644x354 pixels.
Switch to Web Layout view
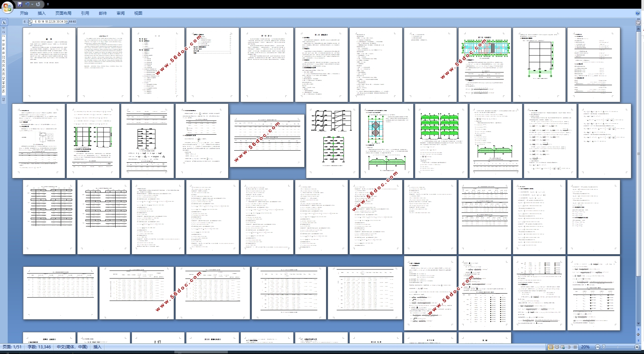click(563, 347)
